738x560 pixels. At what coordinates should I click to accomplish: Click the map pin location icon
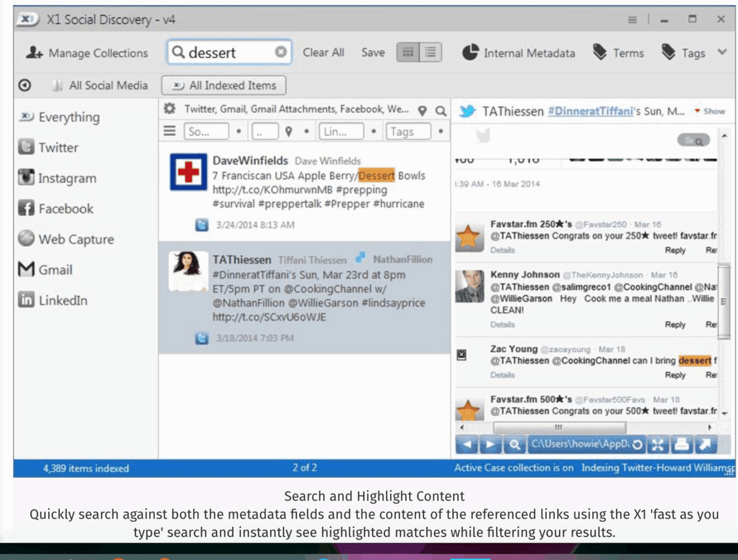click(x=423, y=111)
